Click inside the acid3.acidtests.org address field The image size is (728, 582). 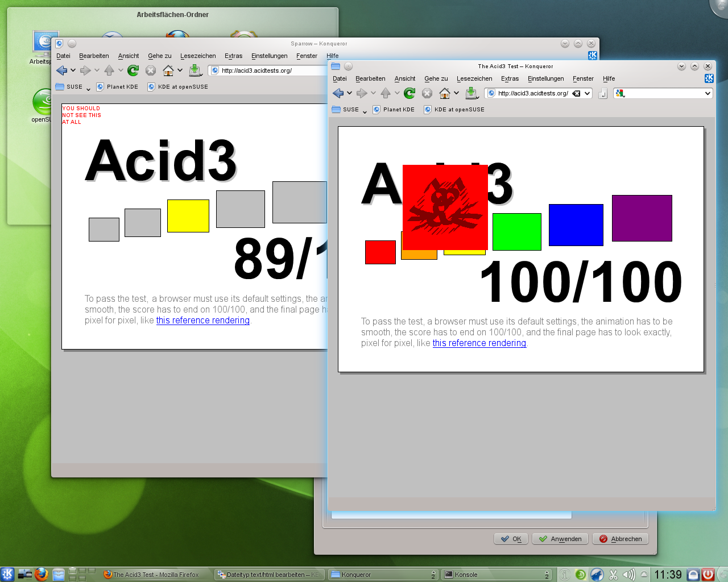pyautogui.click(x=532, y=93)
